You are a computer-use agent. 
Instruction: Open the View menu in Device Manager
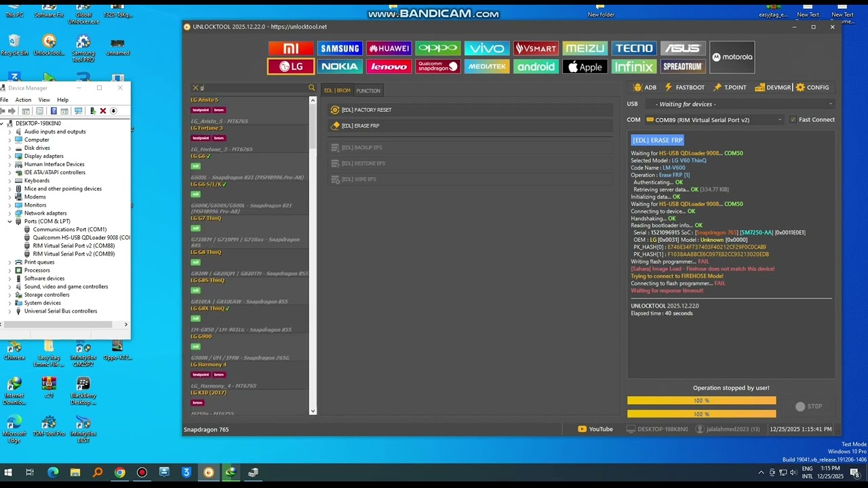pyautogui.click(x=44, y=100)
